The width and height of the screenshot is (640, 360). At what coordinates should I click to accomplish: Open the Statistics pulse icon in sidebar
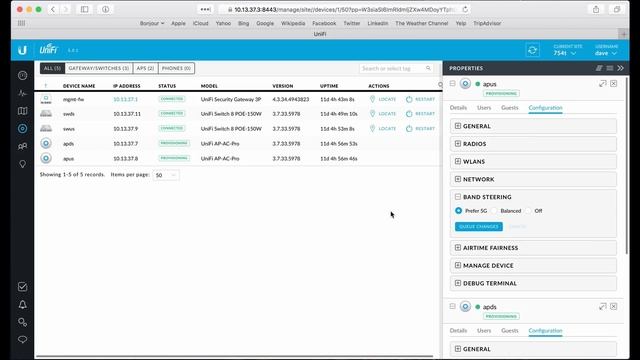tap(22, 93)
